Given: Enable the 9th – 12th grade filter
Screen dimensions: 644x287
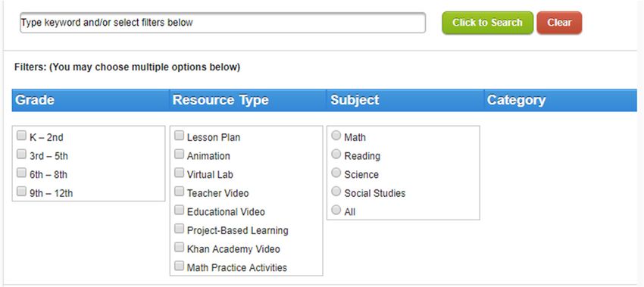Looking at the screenshot, I should point(21,192).
